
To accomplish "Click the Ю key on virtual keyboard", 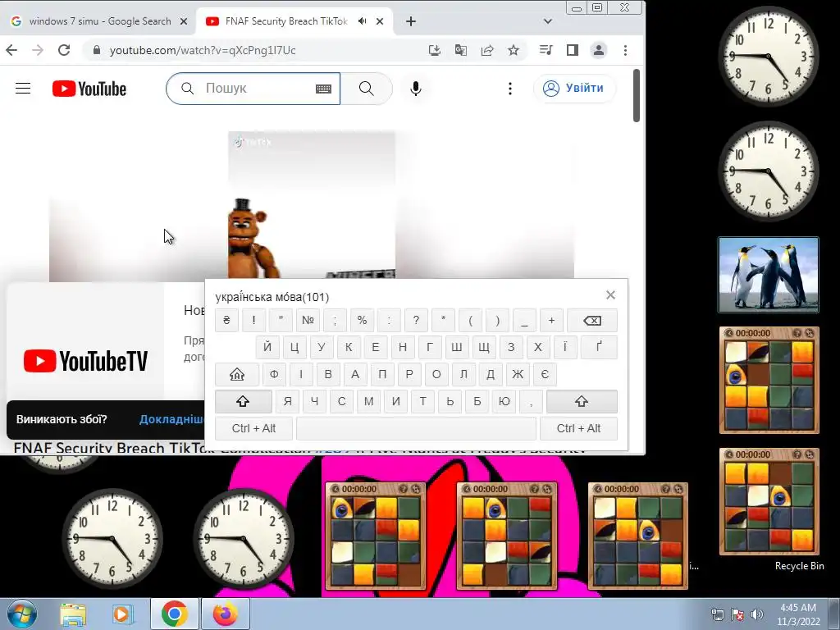I will [504, 401].
